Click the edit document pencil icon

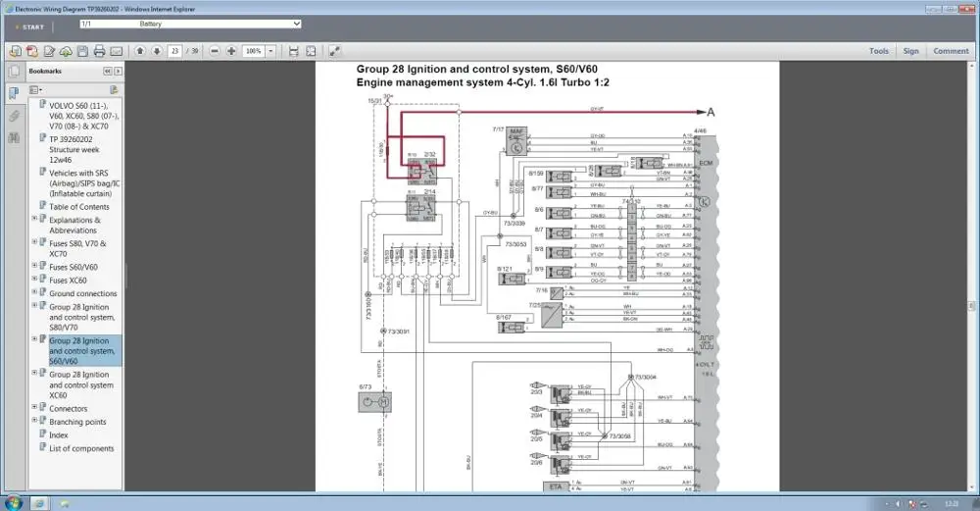pos(49,51)
